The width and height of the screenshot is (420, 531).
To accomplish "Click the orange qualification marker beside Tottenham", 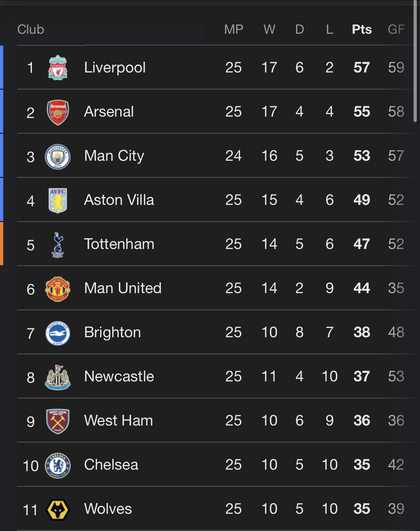I will (x=1, y=244).
